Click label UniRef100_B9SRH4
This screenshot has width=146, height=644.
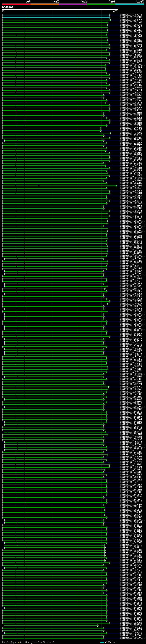(x=131, y=193)
